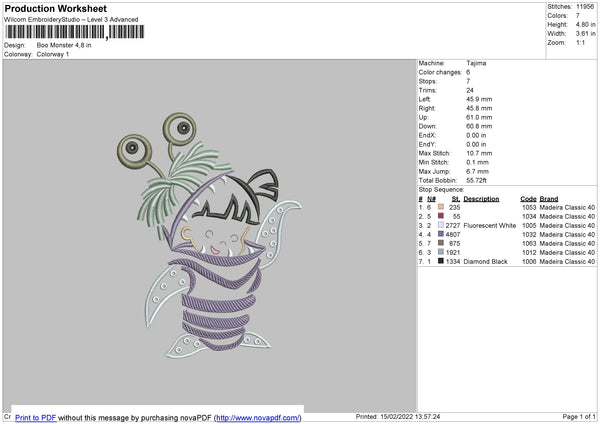
Task: Click the 'N#' column header
Action: [x=431, y=199]
